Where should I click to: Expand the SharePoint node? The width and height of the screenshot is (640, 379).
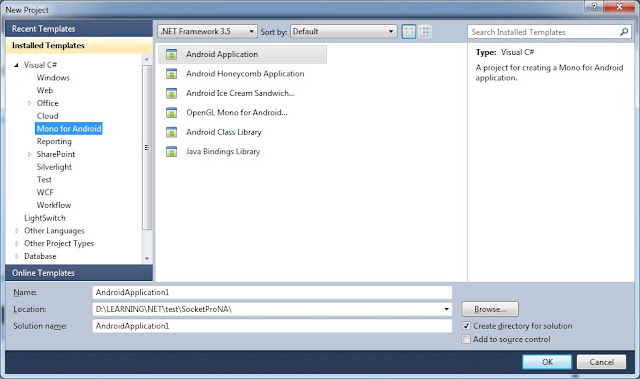[x=29, y=154]
